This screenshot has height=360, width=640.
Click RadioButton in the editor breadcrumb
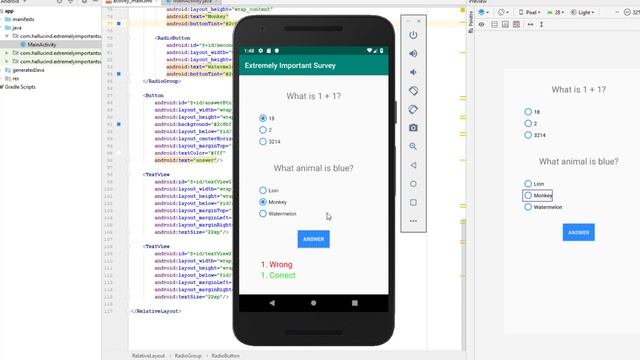pyautogui.click(x=225, y=356)
